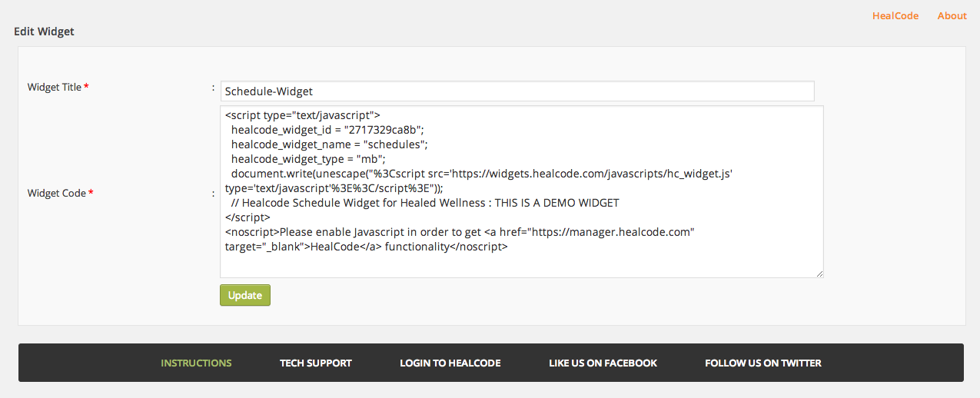Click the Widget Title field label
The width and height of the screenshot is (980, 398).
click(x=54, y=87)
